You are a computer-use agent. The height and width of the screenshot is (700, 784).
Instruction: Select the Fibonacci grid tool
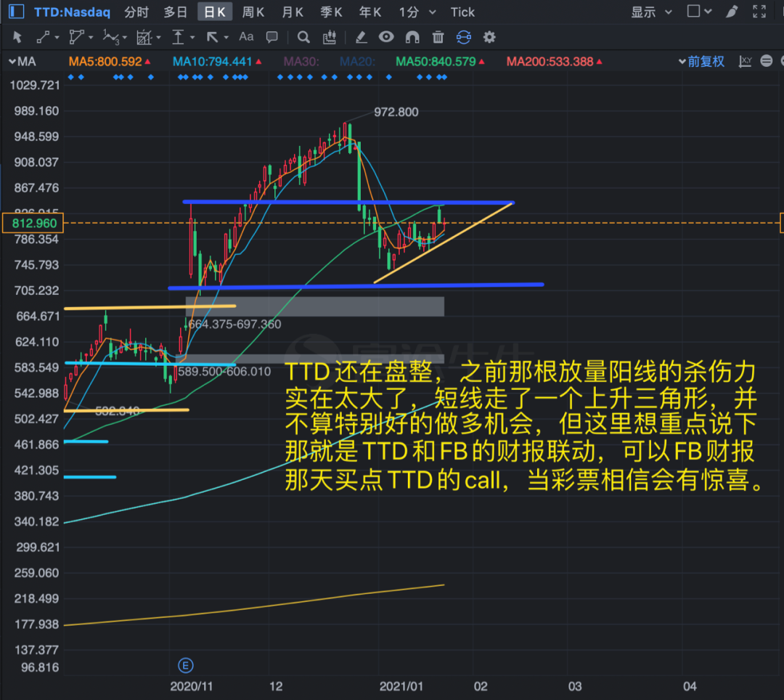pos(144,38)
